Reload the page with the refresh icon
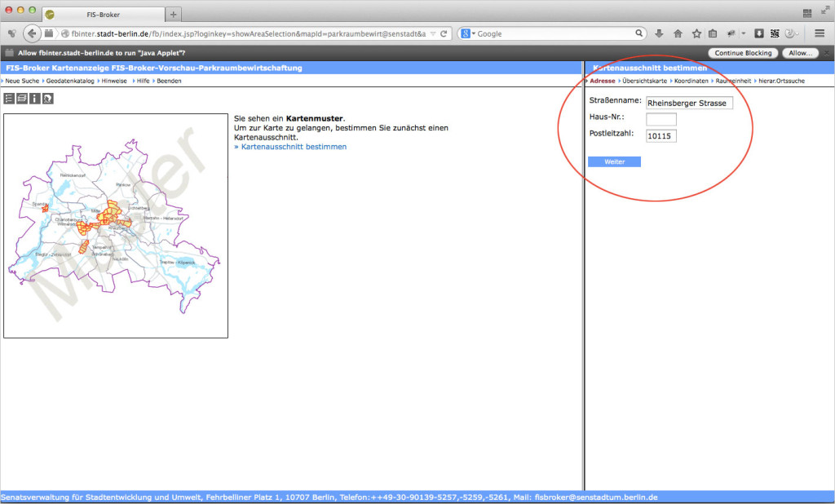 tap(444, 33)
